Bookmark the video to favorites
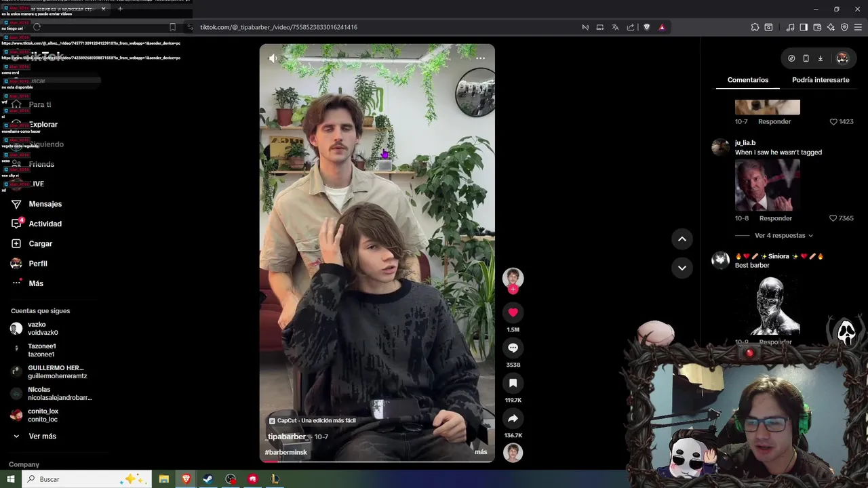 [513, 383]
